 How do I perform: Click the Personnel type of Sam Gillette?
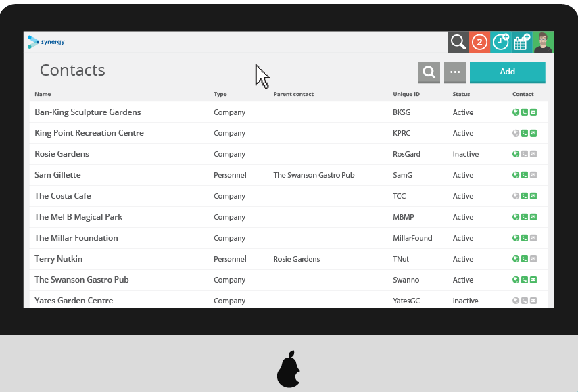(230, 175)
